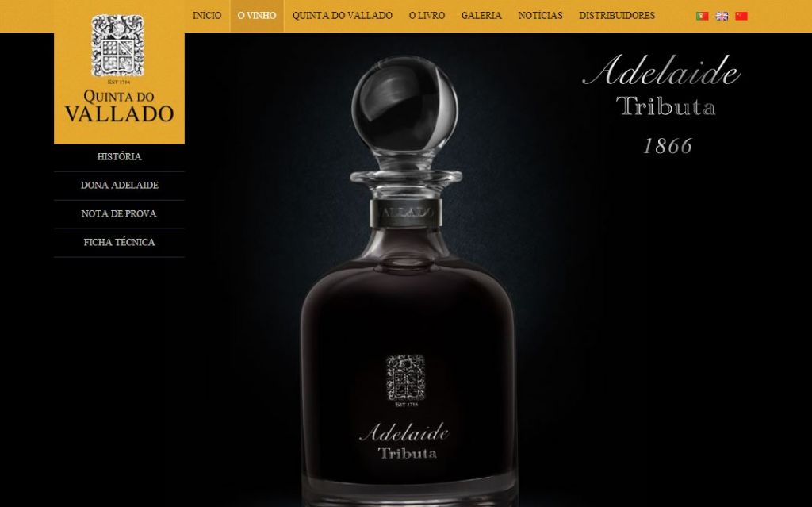Open FICHA TÉCNICA sidebar link
The height and width of the screenshot is (507, 812).
(x=119, y=242)
